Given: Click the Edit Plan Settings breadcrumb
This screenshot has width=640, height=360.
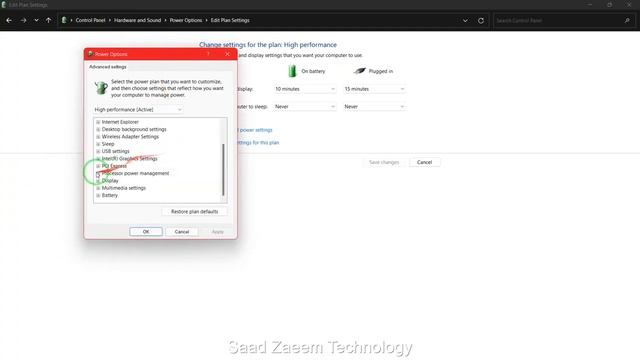Looking at the screenshot, I should [x=230, y=20].
